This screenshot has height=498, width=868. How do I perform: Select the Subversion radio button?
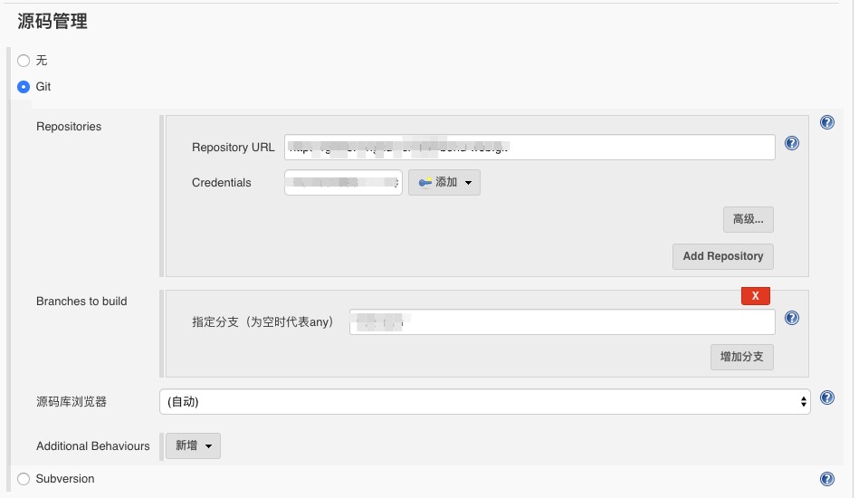click(24, 479)
